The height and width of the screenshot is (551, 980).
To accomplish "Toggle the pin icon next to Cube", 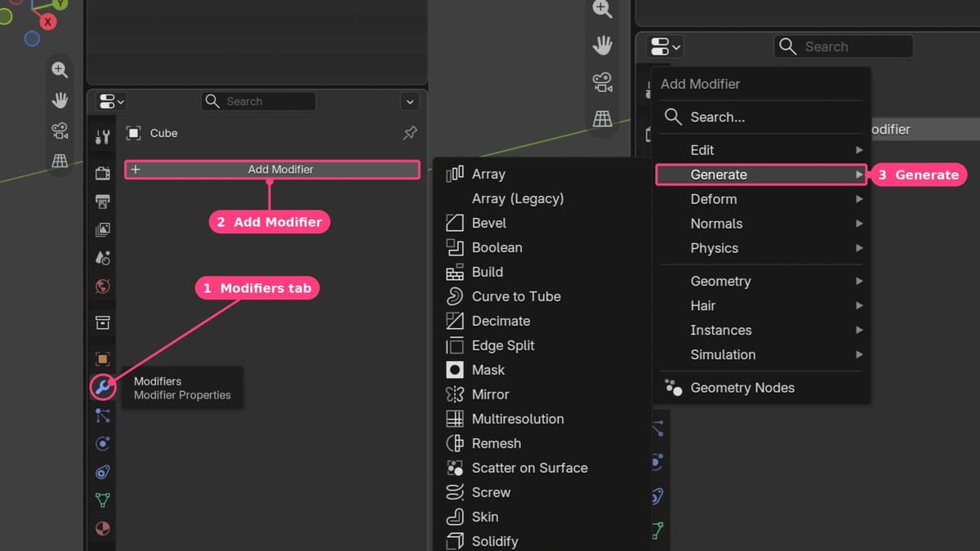I will click(x=410, y=133).
